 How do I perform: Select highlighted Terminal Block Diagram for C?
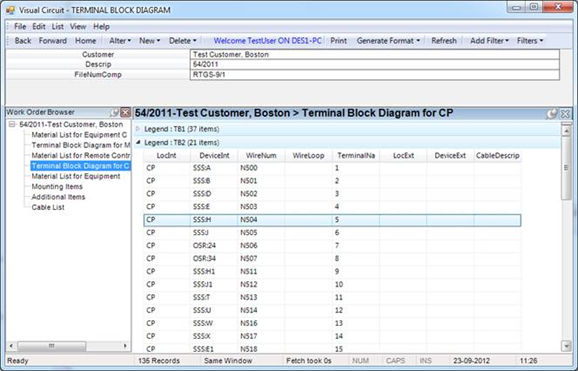(x=80, y=166)
